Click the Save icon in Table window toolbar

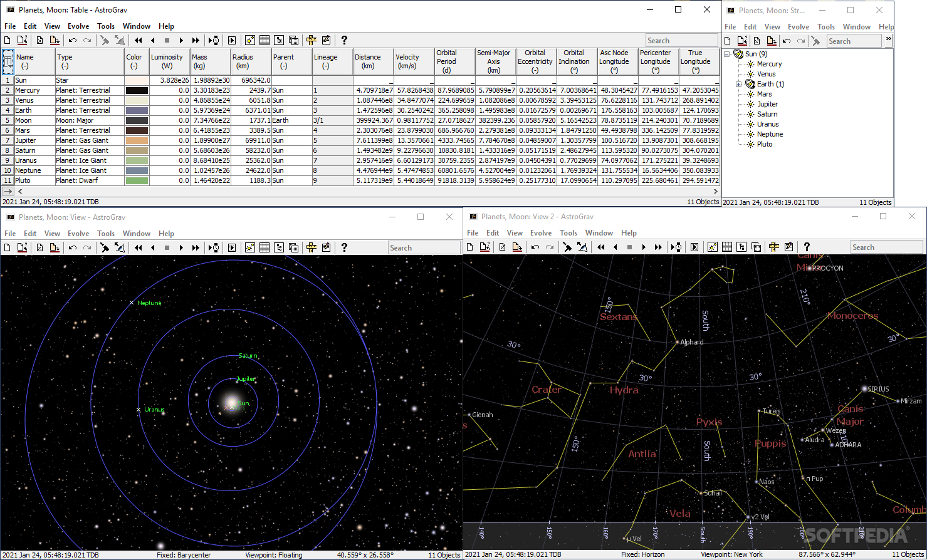tap(55, 40)
